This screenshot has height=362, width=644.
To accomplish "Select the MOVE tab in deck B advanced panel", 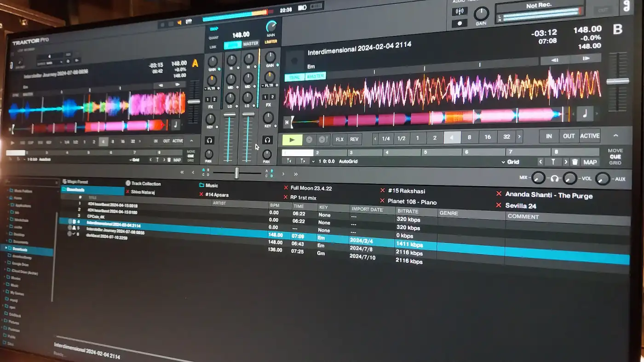I will (615, 151).
